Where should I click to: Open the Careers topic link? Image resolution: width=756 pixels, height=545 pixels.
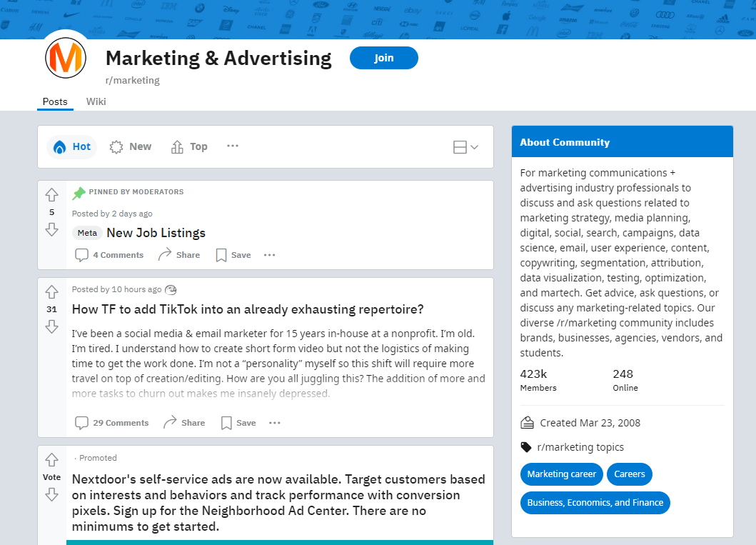point(629,474)
